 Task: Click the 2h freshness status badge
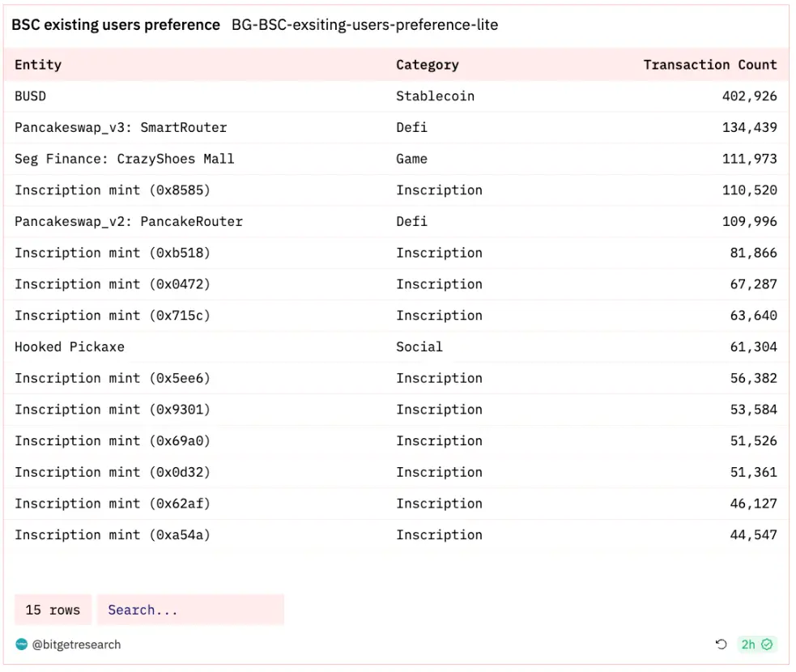click(757, 644)
